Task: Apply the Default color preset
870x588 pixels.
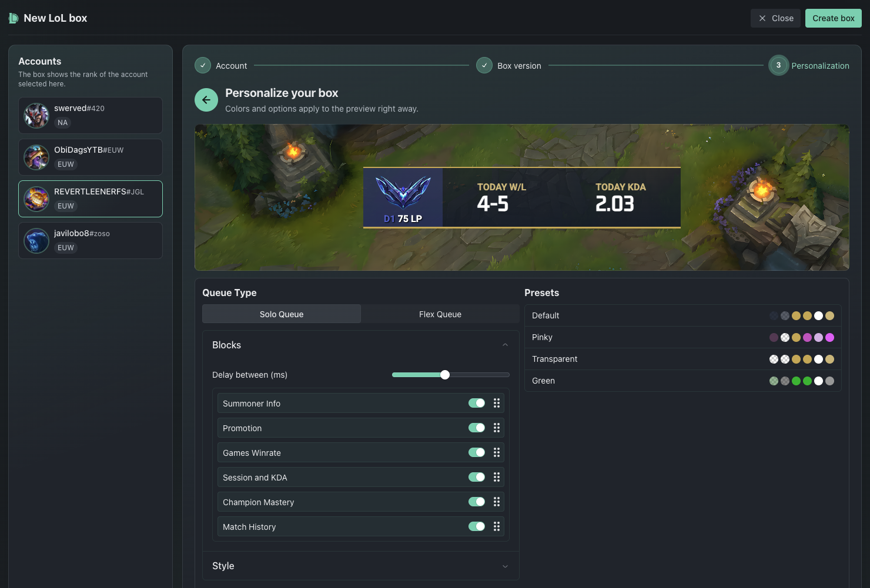Action: pyautogui.click(x=683, y=315)
